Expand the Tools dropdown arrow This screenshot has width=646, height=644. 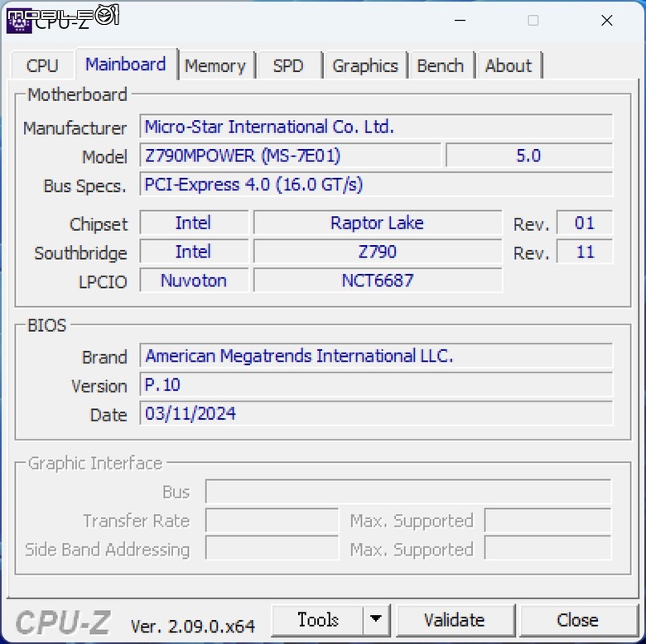pos(376,620)
